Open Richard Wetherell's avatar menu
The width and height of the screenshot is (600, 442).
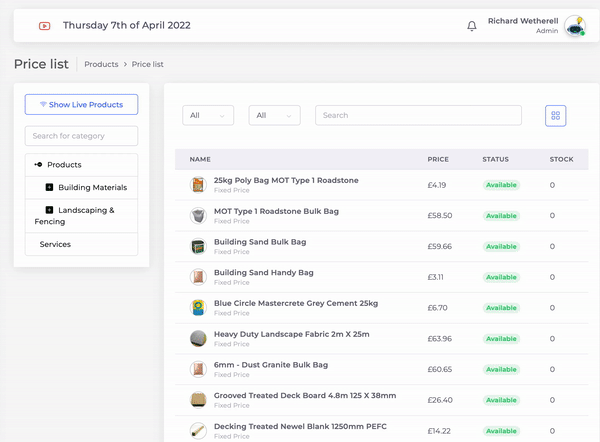[x=575, y=26]
